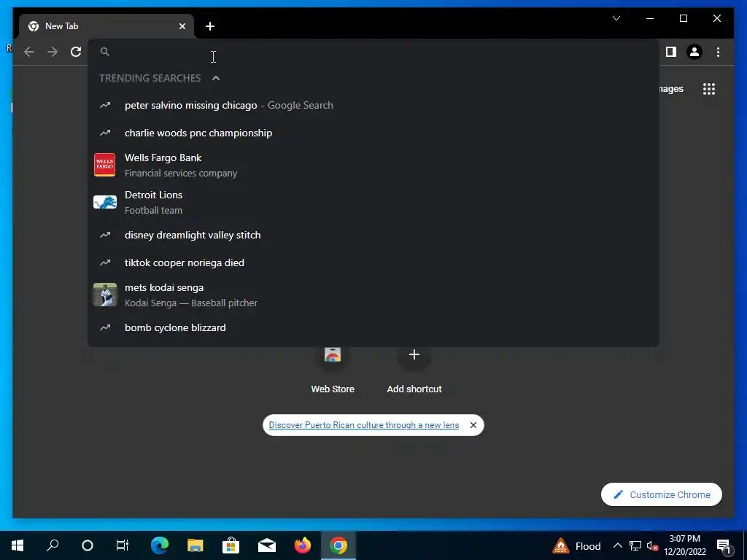This screenshot has width=747, height=560.
Task: Select disney dreamlight valley stitch suggestion
Action: tap(373, 235)
